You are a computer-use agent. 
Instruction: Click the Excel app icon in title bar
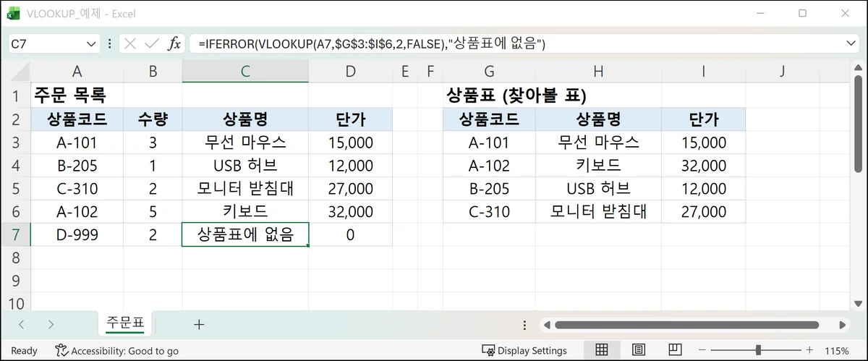tap(14, 13)
